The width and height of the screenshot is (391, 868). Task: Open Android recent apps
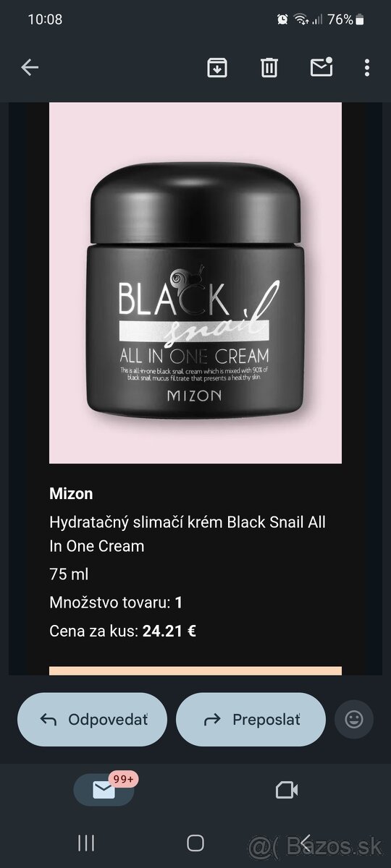pos(86,843)
